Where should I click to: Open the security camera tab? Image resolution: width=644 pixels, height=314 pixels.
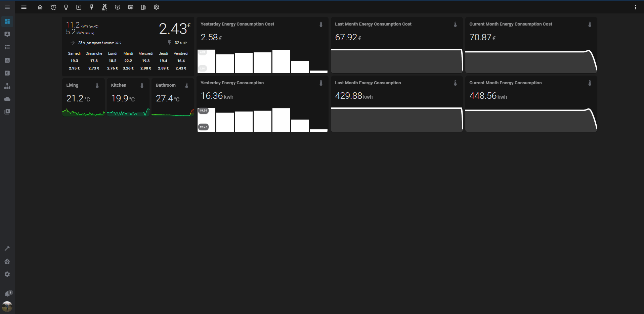click(118, 7)
